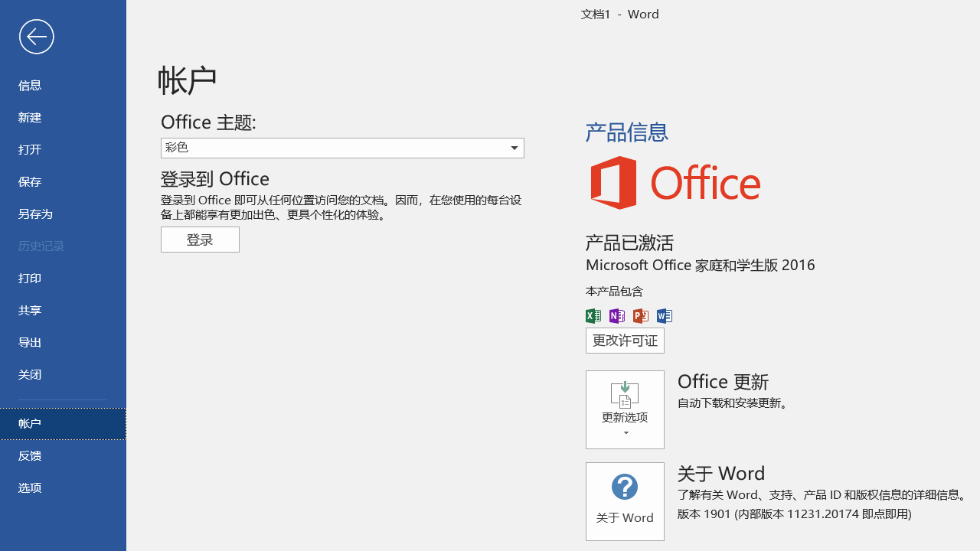The height and width of the screenshot is (551, 980).
Task: Click the Excel app icon
Action: pos(593,316)
